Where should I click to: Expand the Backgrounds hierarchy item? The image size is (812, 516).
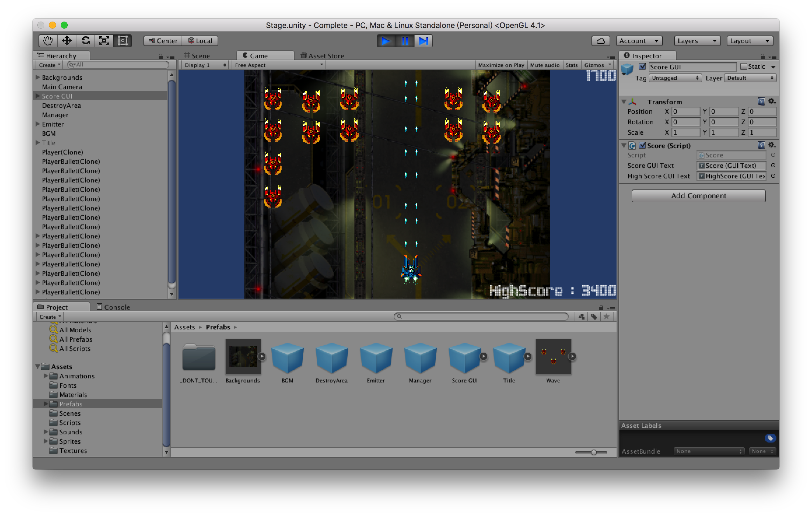coord(38,77)
